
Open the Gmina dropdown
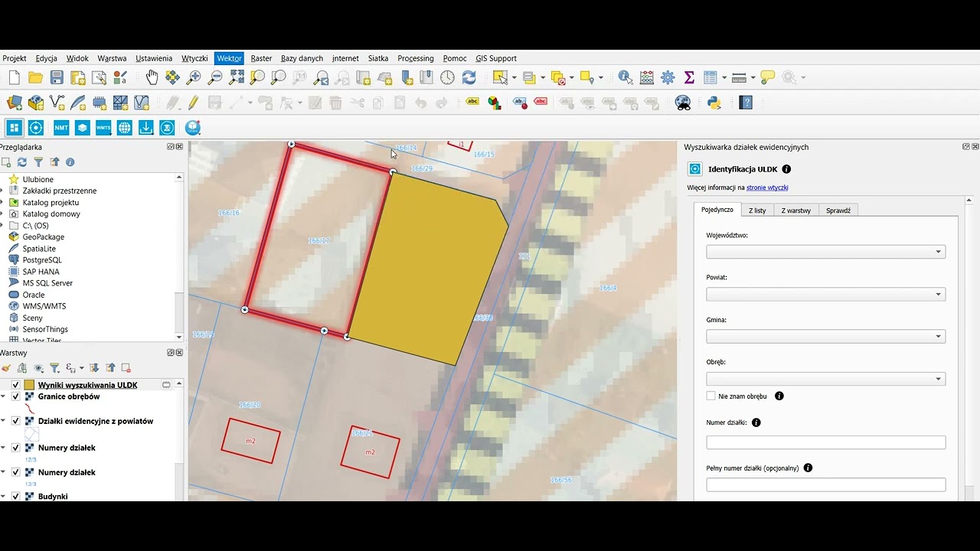pyautogui.click(x=825, y=336)
